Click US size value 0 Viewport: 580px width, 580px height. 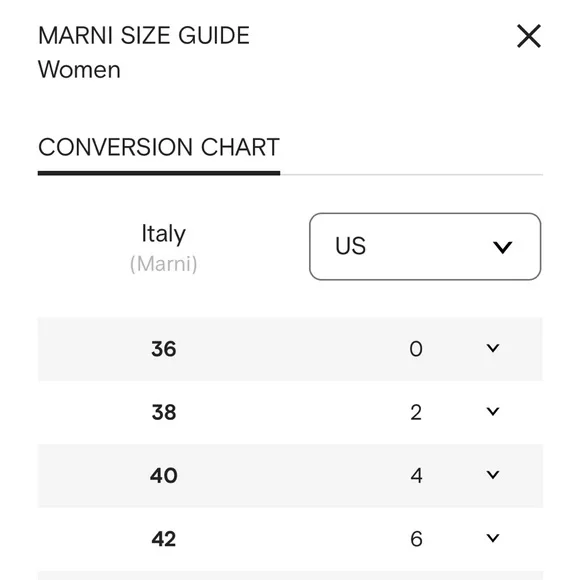pyautogui.click(x=416, y=349)
